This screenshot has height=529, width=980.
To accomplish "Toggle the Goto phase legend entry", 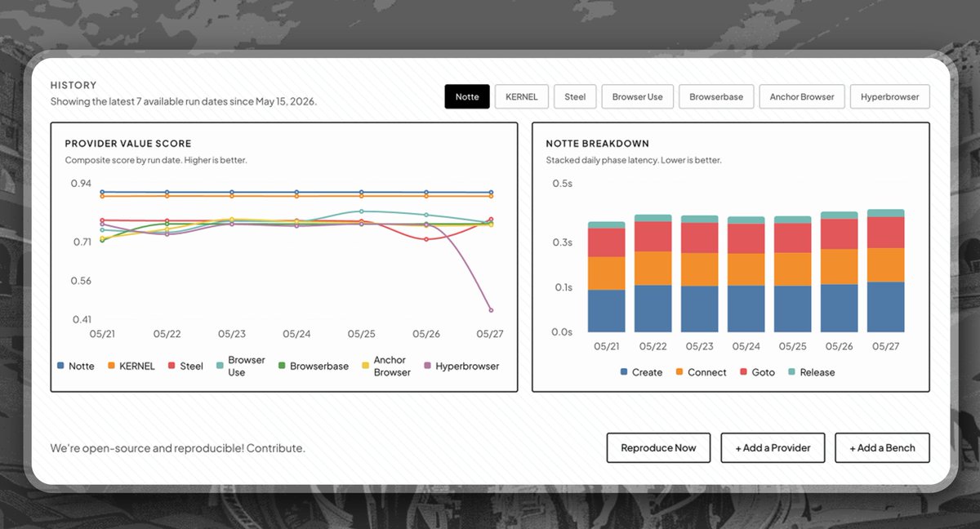I will [x=757, y=372].
